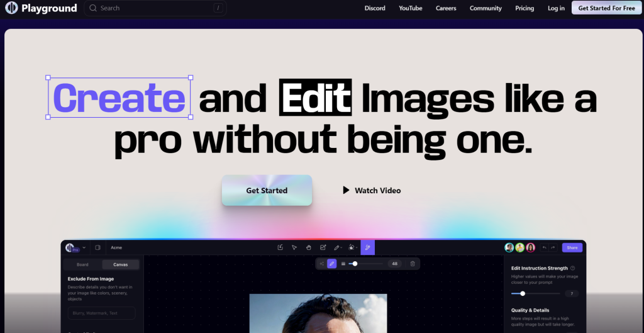Viewport: 644px width, 333px height.
Task: Click Edit Instruction Strength help icon
Action: (x=572, y=268)
